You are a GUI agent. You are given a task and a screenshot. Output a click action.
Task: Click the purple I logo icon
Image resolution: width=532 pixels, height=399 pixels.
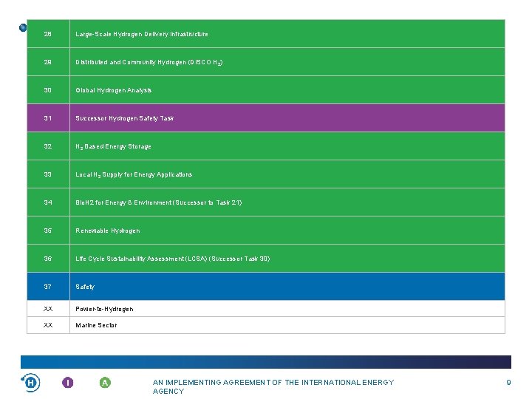point(68,383)
